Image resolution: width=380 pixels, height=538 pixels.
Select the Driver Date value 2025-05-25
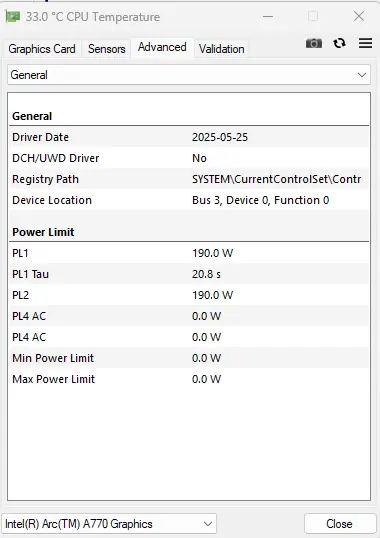pos(220,137)
